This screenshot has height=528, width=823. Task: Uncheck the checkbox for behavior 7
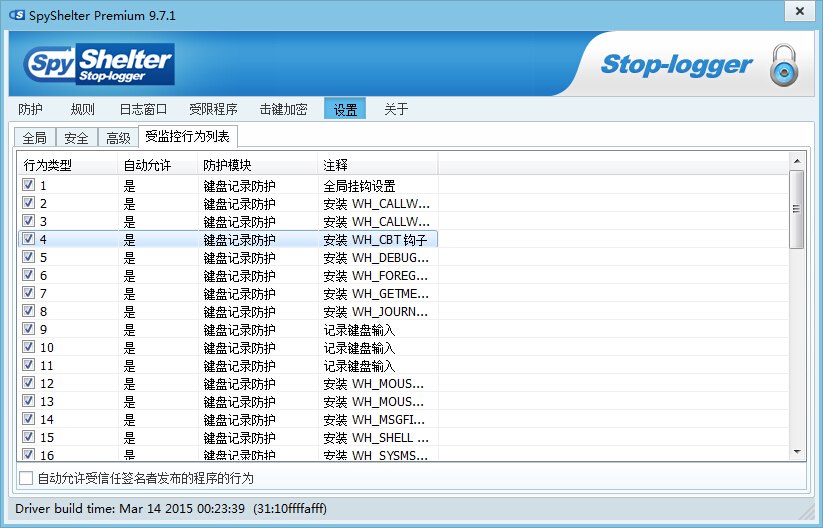click(28, 292)
